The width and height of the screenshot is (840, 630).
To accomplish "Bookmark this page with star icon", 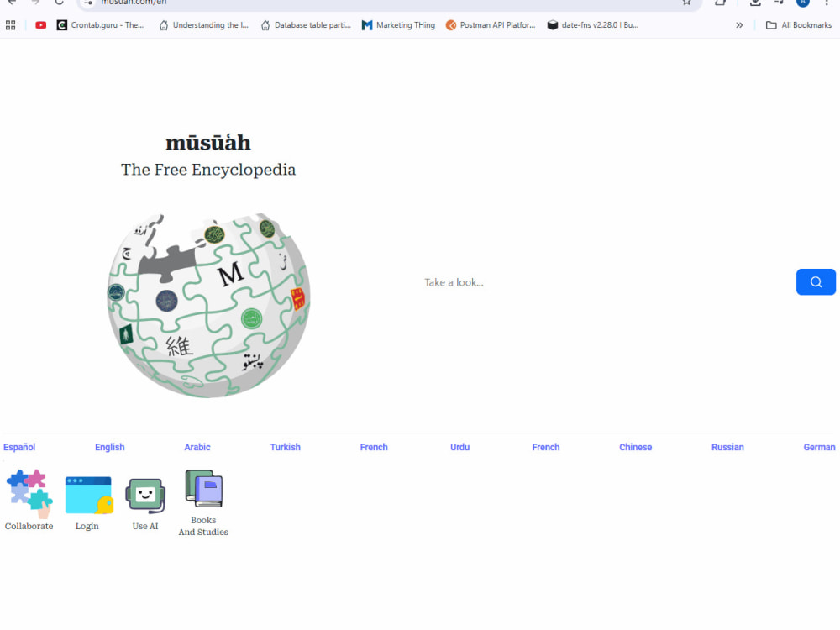I will pos(686,3).
